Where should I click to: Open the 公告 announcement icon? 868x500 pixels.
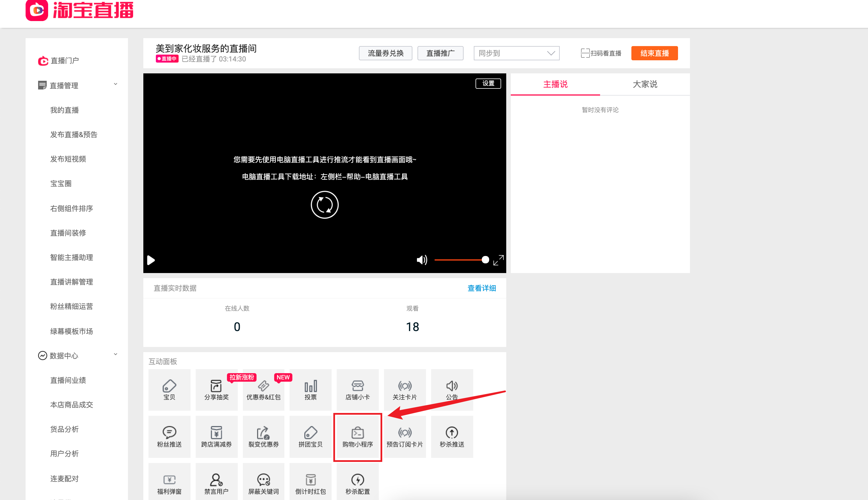coord(452,389)
